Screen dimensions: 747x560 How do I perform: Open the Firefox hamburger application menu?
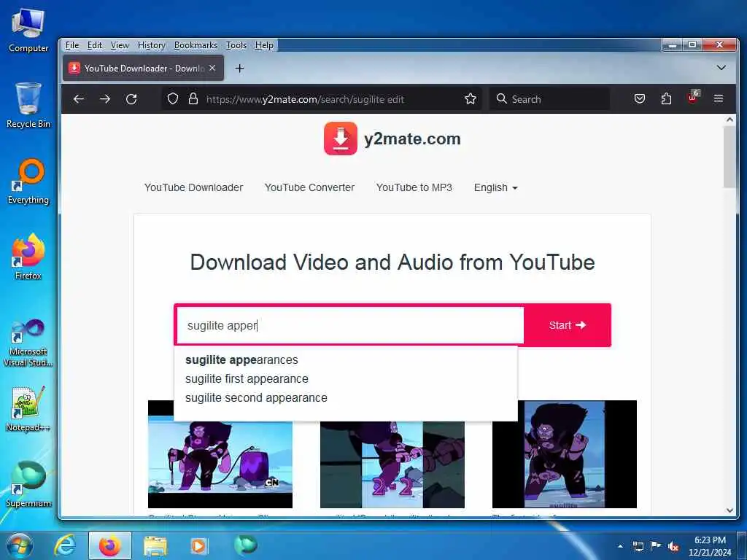(719, 99)
